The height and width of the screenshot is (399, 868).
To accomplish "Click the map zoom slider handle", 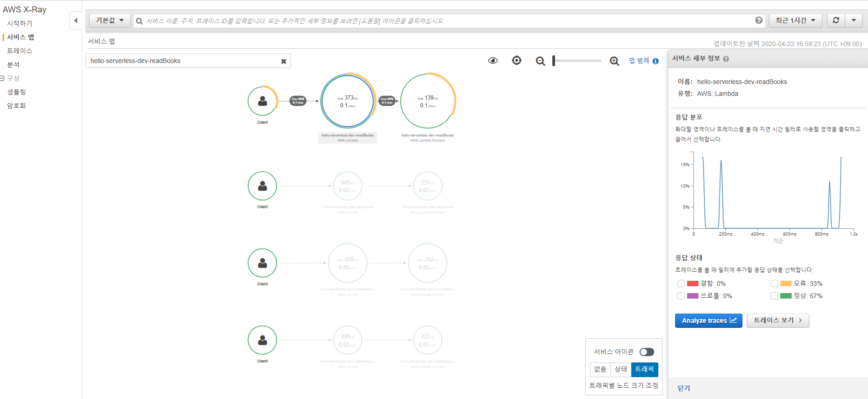I will pyautogui.click(x=554, y=61).
